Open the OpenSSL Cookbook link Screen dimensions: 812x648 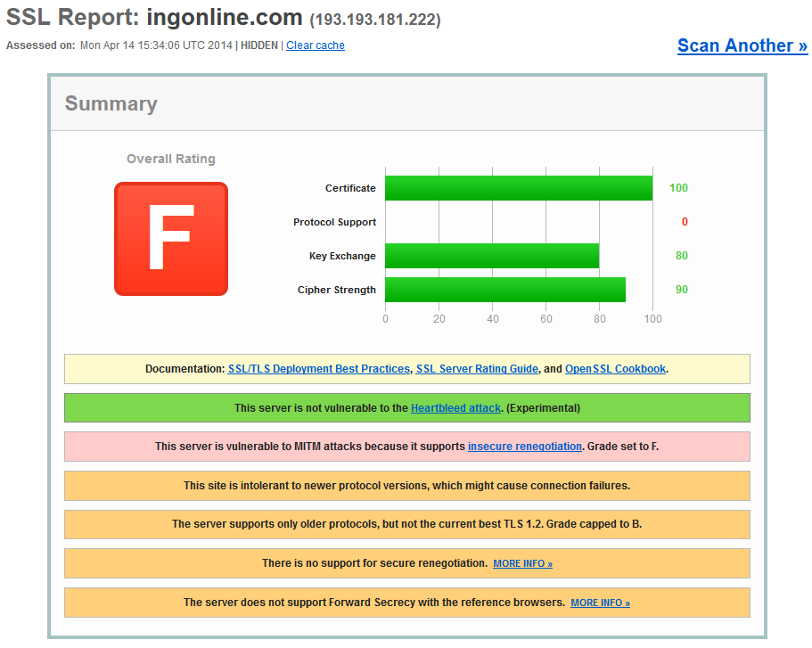615,369
